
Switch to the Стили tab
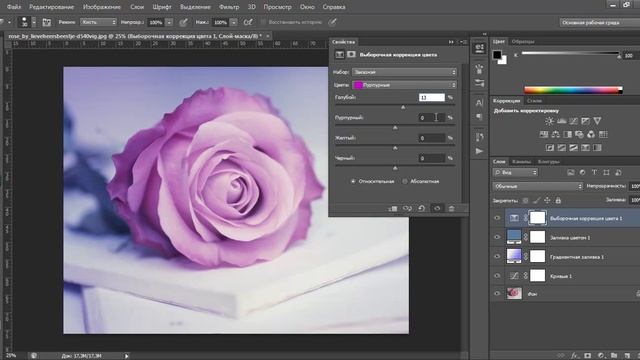pos(534,100)
